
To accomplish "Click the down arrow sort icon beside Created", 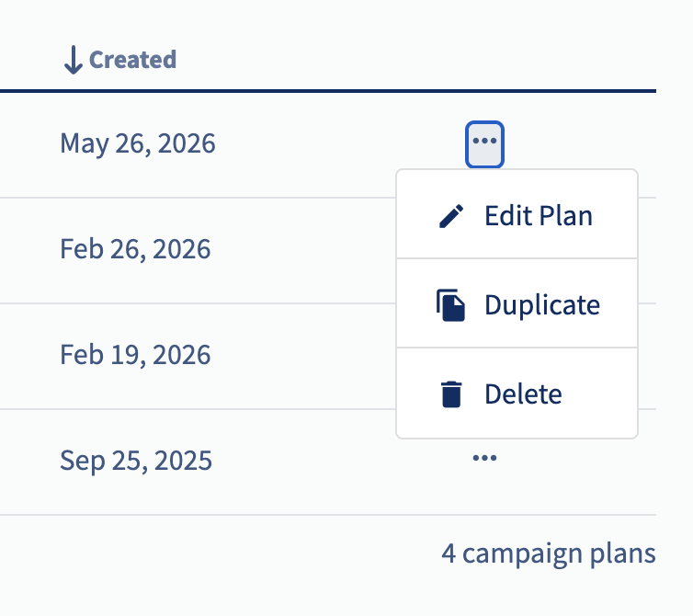I will tap(73, 60).
